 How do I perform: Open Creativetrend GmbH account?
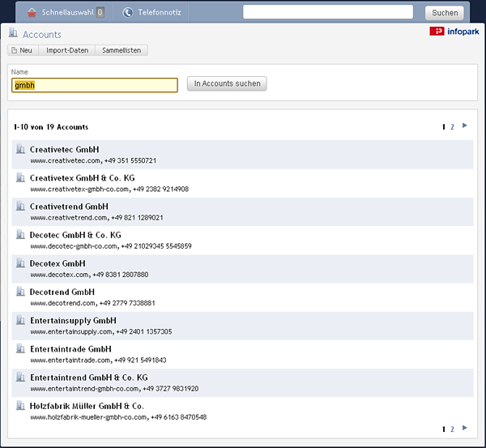69,207
